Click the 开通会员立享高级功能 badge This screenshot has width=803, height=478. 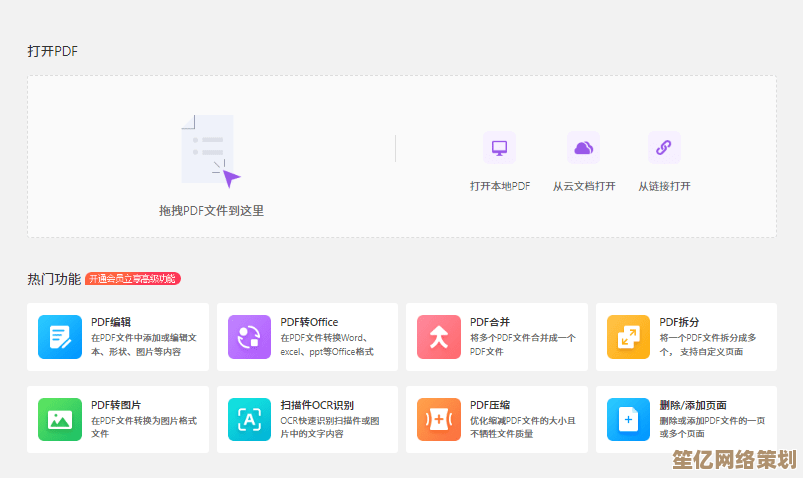point(133,279)
